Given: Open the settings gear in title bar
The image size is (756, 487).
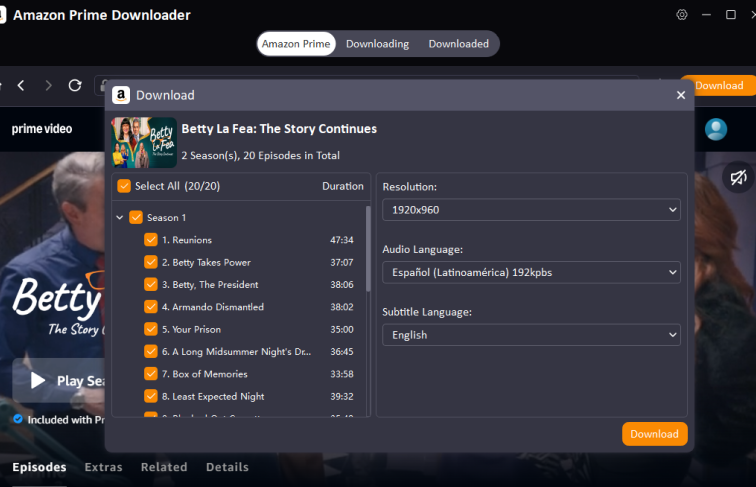Looking at the screenshot, I should tap(682, 14).
